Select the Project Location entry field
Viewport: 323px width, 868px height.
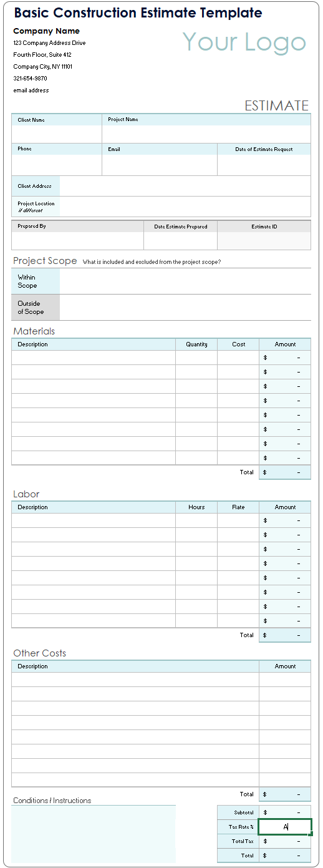tap(185, 207)
